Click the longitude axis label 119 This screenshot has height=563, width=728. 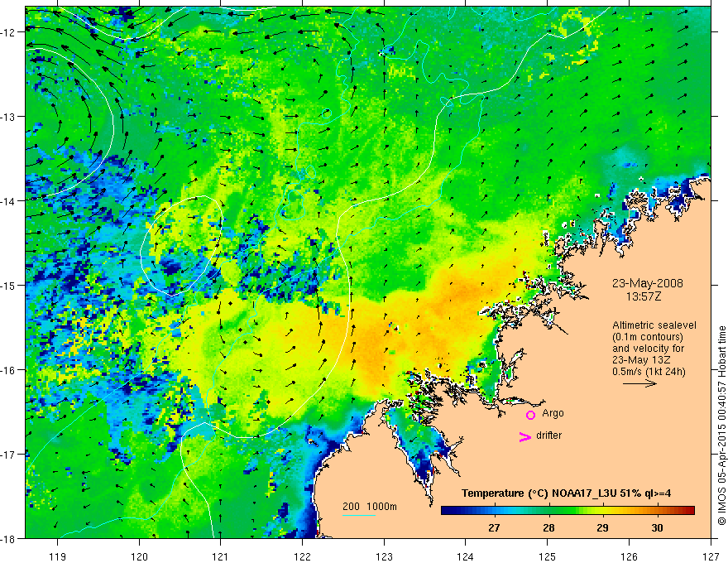[58, 556]
